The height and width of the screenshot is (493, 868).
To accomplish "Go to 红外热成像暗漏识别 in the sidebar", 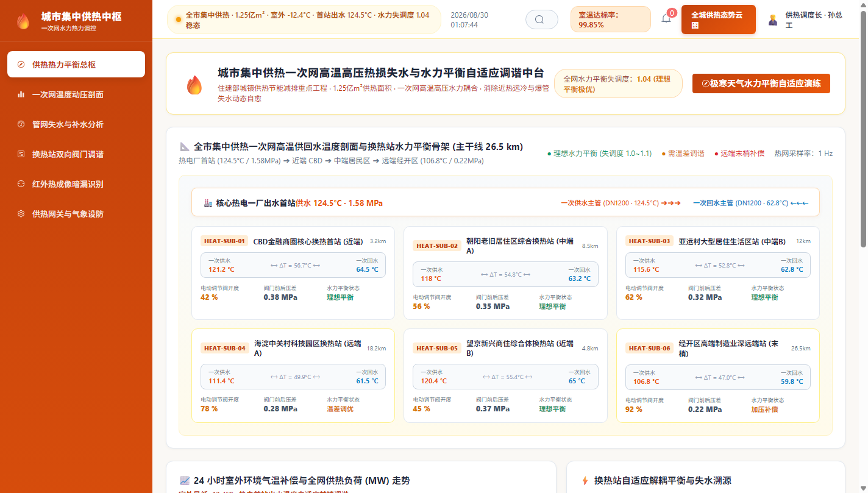I will pyautogui.click(x=76, y=184).
